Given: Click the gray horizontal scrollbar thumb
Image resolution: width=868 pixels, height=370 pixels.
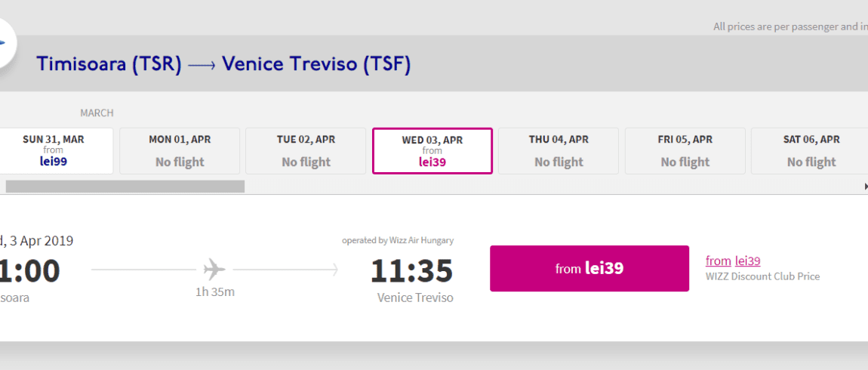Looking at the screenshot, I should tap(125, 187).
